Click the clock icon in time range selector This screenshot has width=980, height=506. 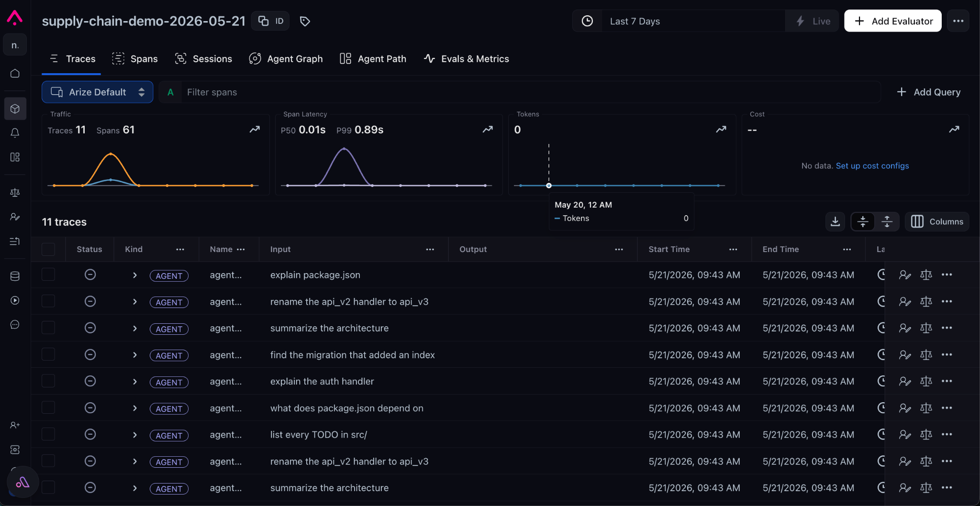(587, 21)
